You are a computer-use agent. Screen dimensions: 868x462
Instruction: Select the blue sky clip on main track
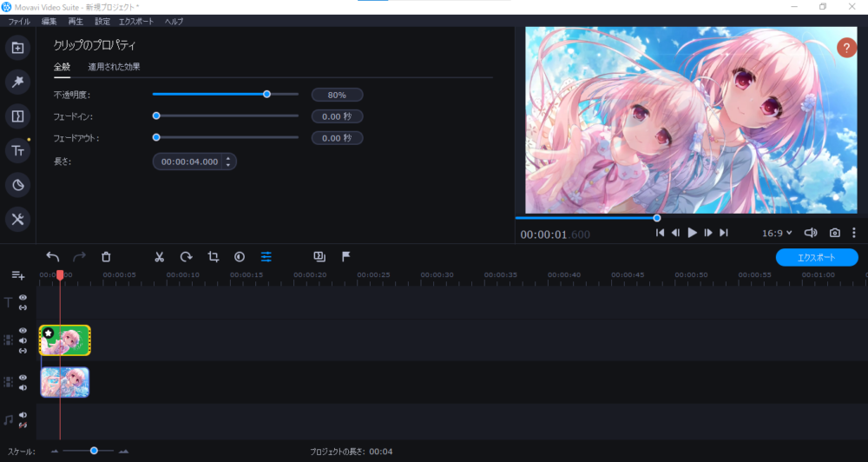point(65,382)
